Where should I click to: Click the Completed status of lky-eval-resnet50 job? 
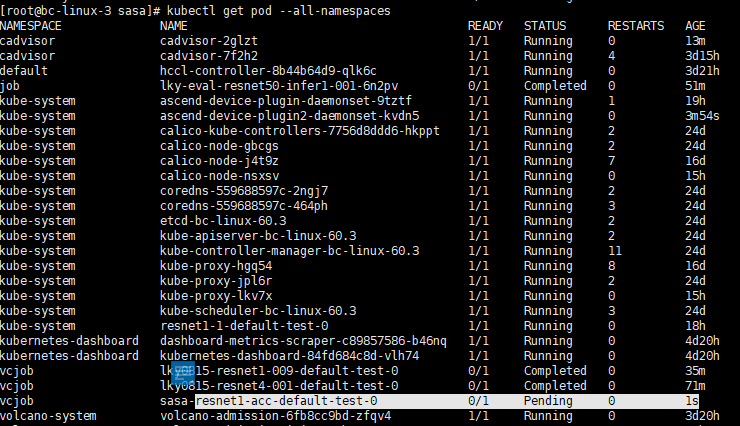555,86
